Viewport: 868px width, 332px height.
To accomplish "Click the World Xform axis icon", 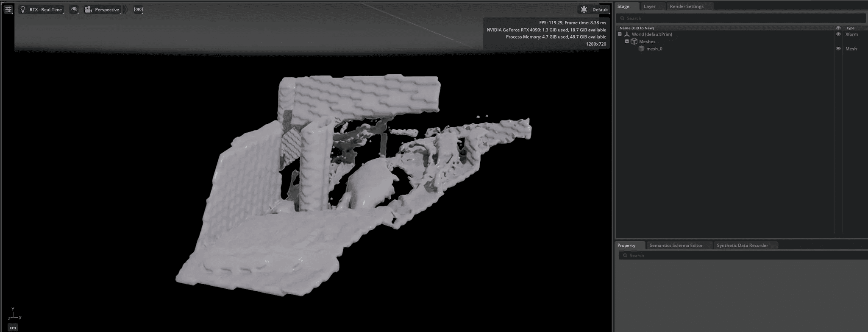I will tap(627, 34).
